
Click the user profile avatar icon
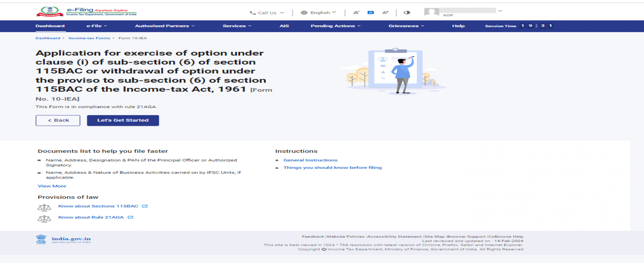(x=431, y=12)
